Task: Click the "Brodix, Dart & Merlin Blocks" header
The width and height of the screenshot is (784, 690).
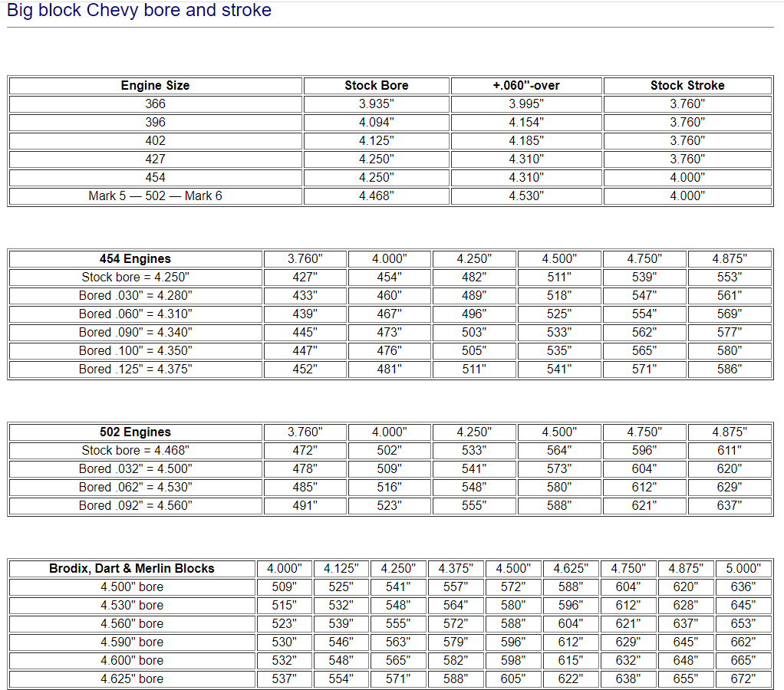Action: pyautogui.click(x=131, y=569)
